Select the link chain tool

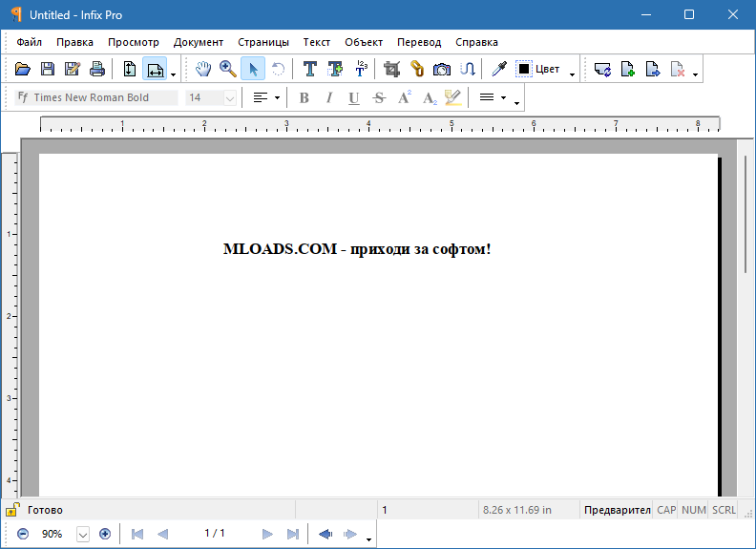[417, 69]
